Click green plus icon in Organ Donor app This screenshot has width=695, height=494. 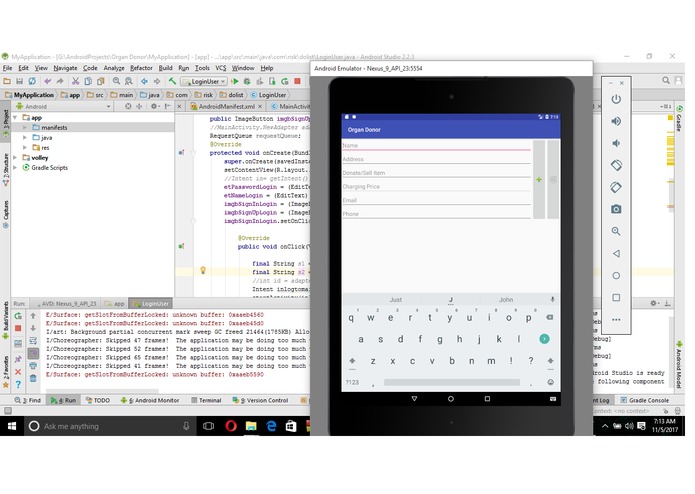[x=539, y=179]
